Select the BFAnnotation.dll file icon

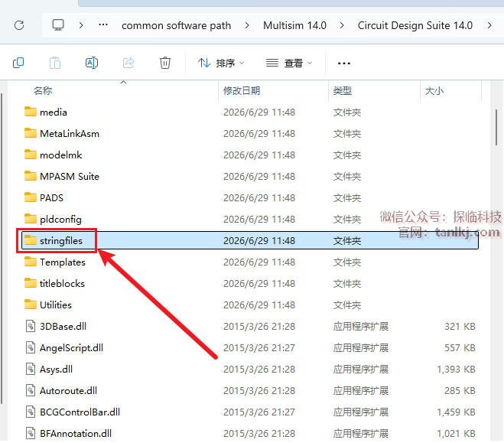click(x=31, y=433)
